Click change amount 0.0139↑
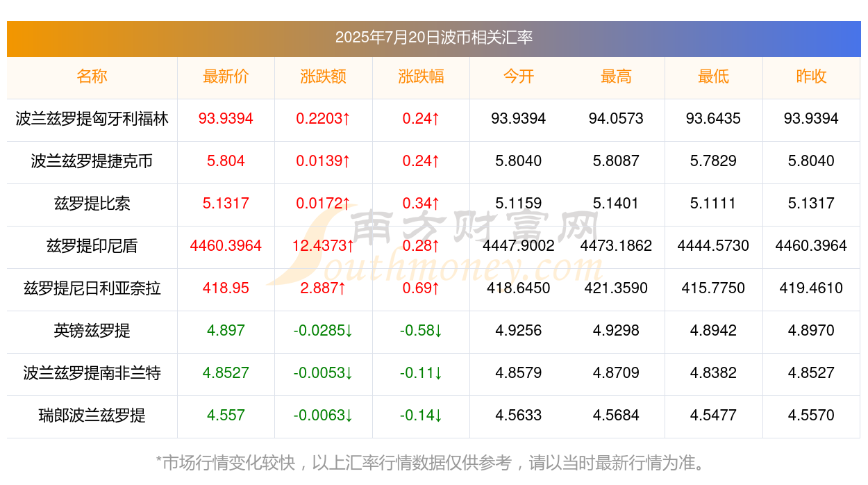Screen dimensions: 868x485 [324, 161]
